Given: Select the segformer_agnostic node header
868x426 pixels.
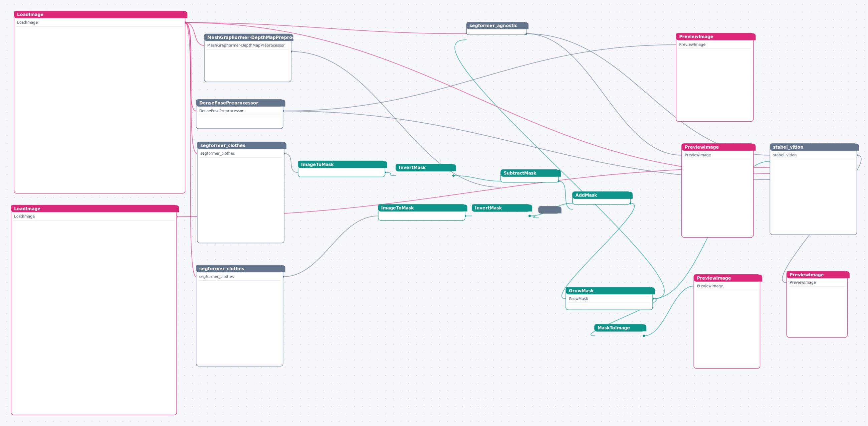Looking at the screenshot, I should point(497,26).
